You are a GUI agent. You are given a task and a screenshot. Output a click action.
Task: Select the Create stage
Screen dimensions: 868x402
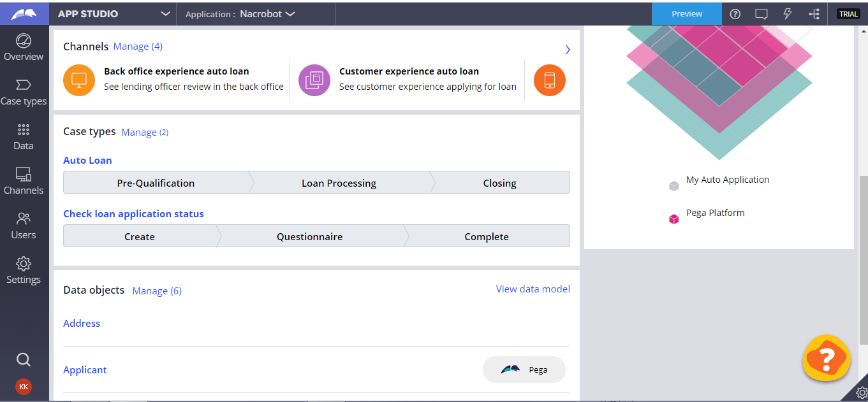coord(140,236)
